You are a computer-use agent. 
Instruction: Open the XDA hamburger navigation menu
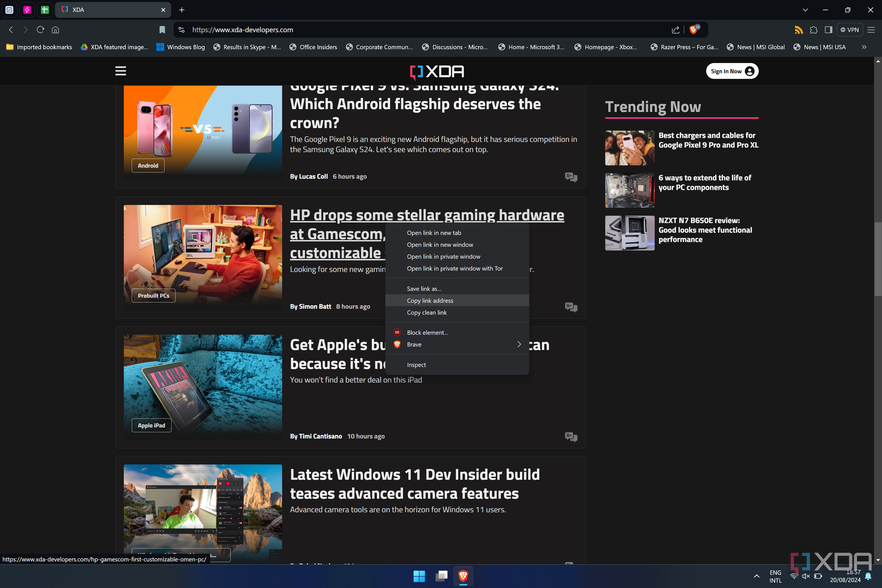pos(120,71)
